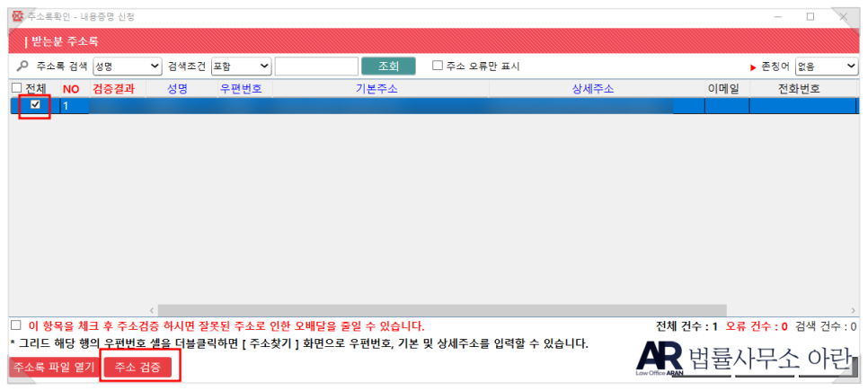Click the 조회 search button

[388, 66]
